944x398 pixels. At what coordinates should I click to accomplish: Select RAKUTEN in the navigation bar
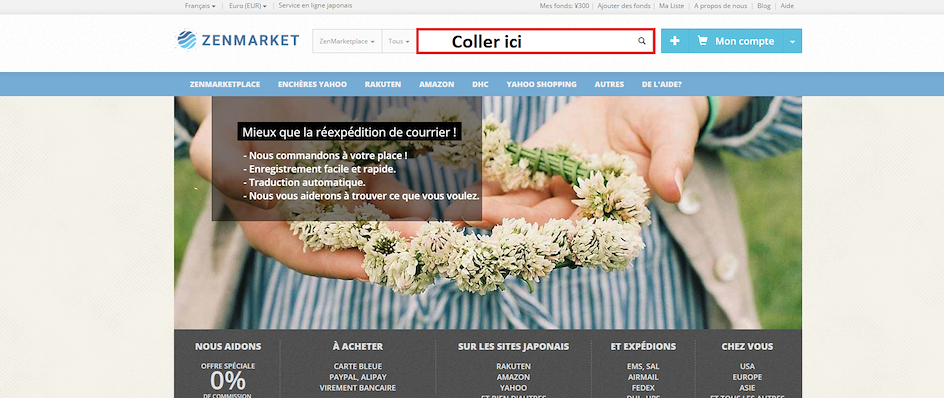[x=383, y=84]
